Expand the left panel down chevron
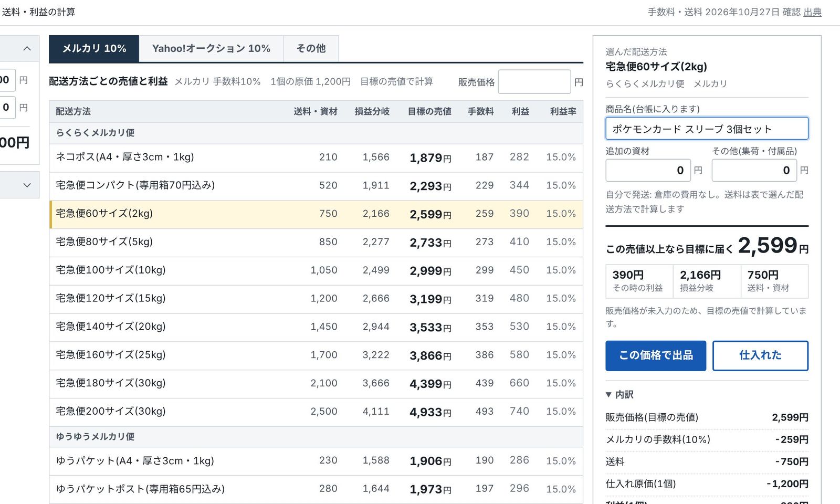 27,185
